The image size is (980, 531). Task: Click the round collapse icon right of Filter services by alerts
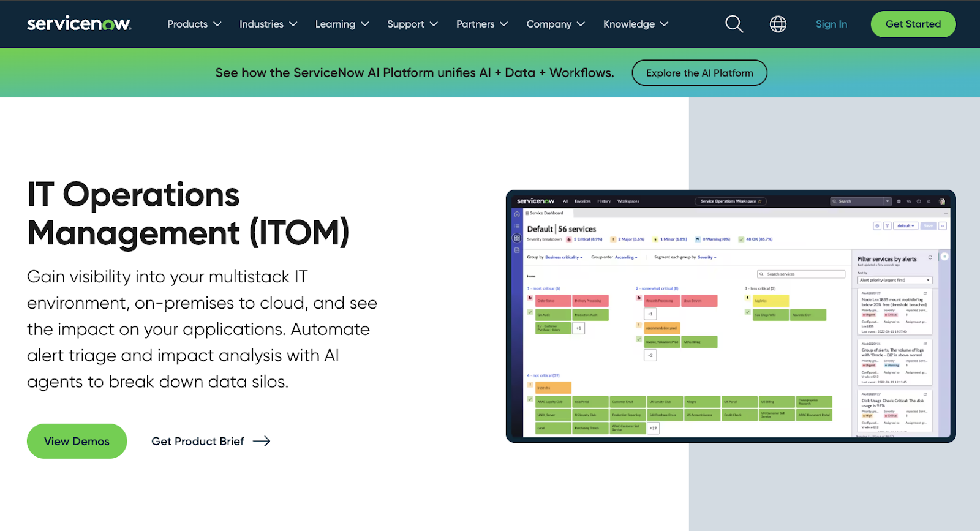[944, 257]
